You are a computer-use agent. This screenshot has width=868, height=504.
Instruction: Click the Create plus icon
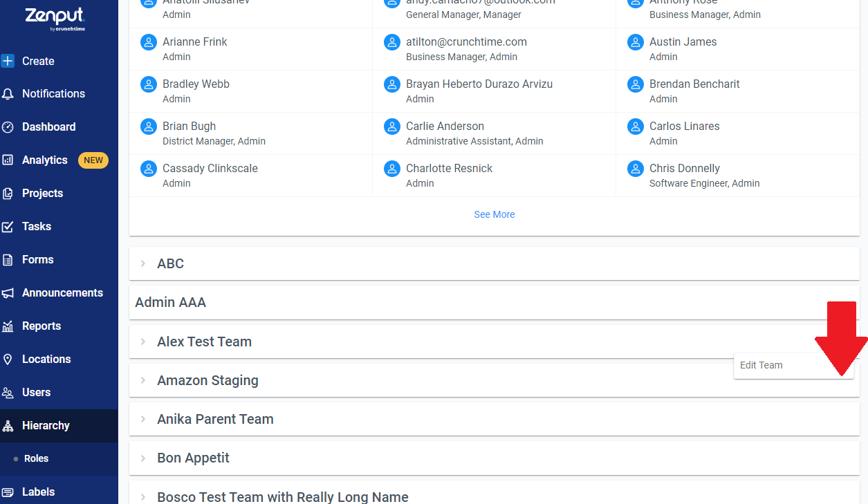pyautogui.click(x=8, y=61)
